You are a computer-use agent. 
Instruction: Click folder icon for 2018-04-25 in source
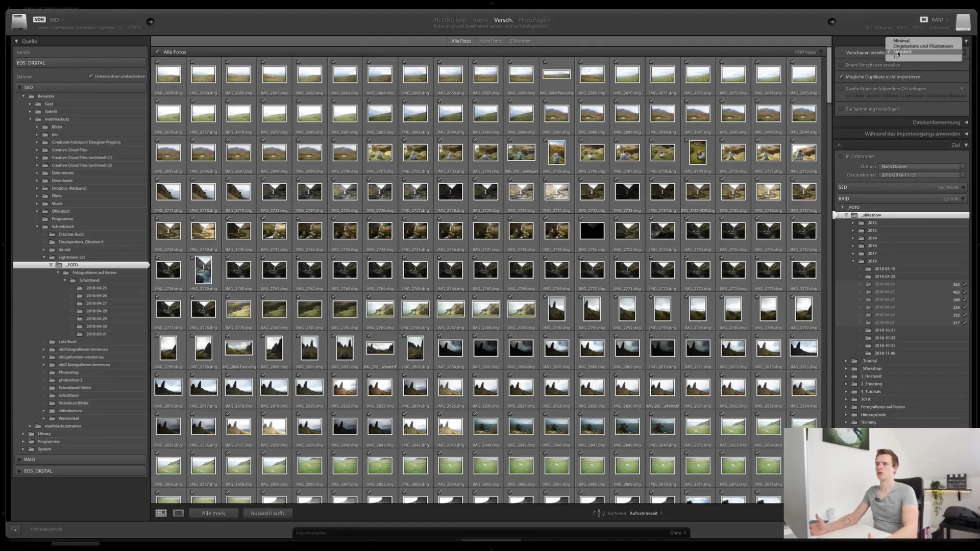pyautogui.click(x=80, y=288)
